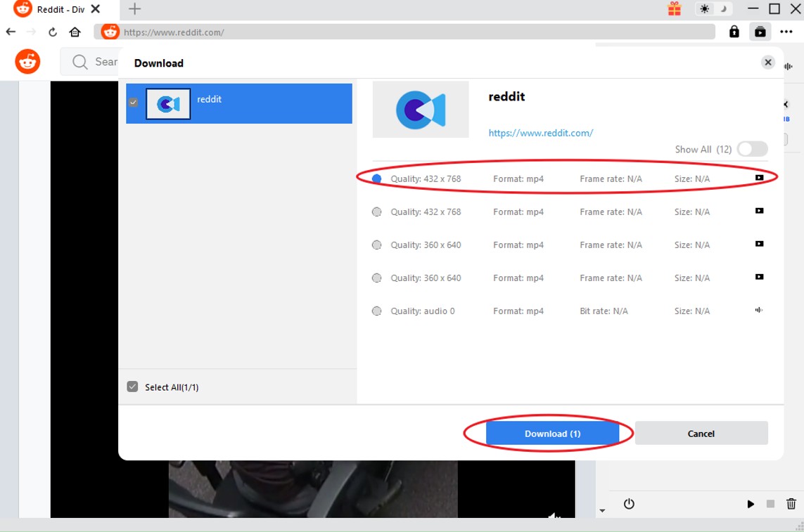The width and height of the screenshot is (804, 532).
Task: Select the audio 0 quality option
Action: pos(377,311)
